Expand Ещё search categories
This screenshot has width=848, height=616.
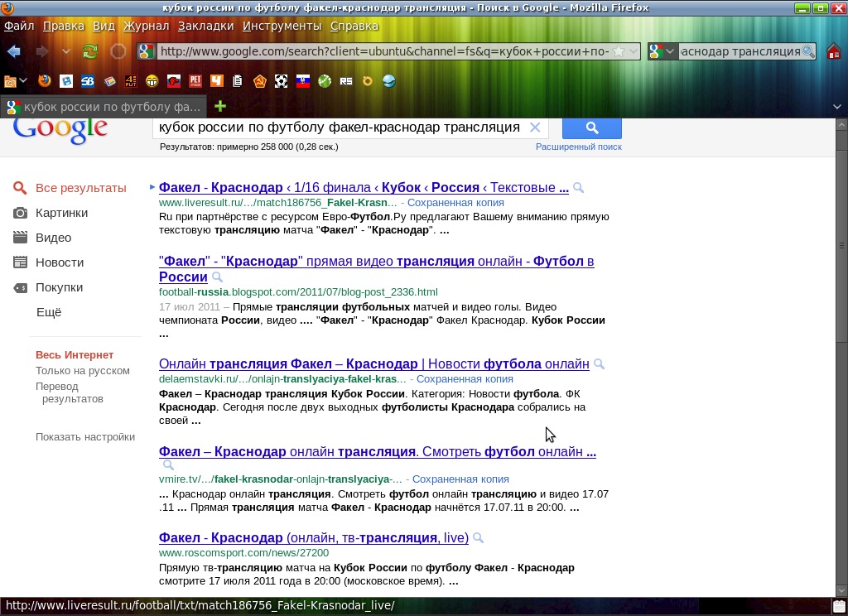pos(49,312)
